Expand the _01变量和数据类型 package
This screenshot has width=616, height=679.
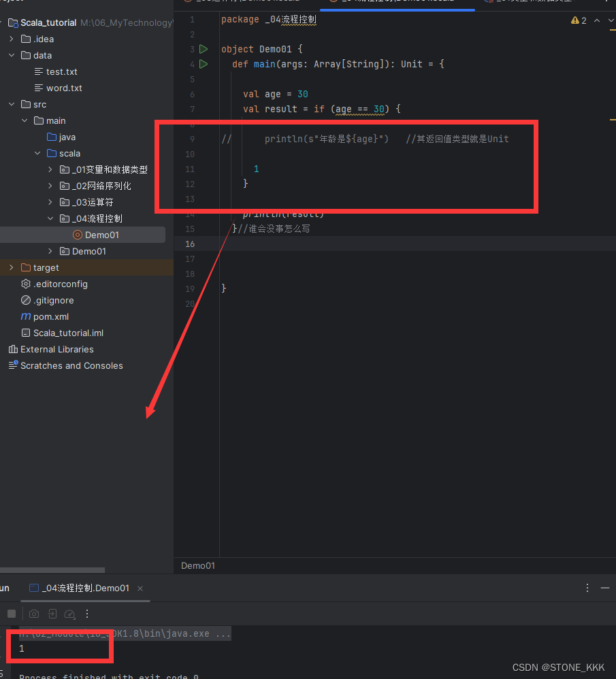pyautogui.click(x=50, y=170)
